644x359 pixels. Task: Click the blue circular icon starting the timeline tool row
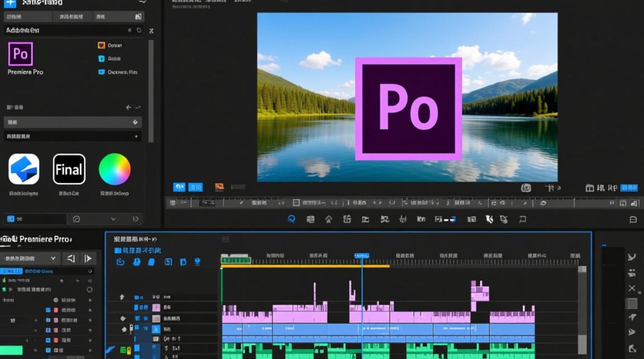pos(120,262)
